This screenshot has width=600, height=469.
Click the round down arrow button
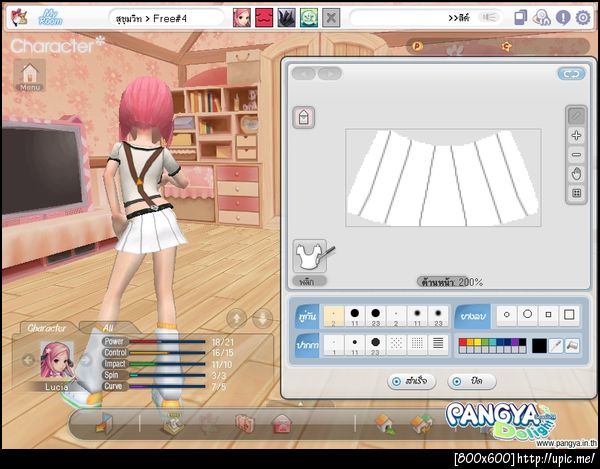262,318
